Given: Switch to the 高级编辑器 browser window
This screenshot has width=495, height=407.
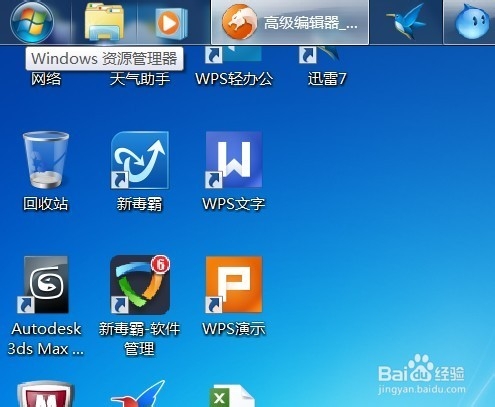Looking at the screenshot, I should (x=290, y=22).
